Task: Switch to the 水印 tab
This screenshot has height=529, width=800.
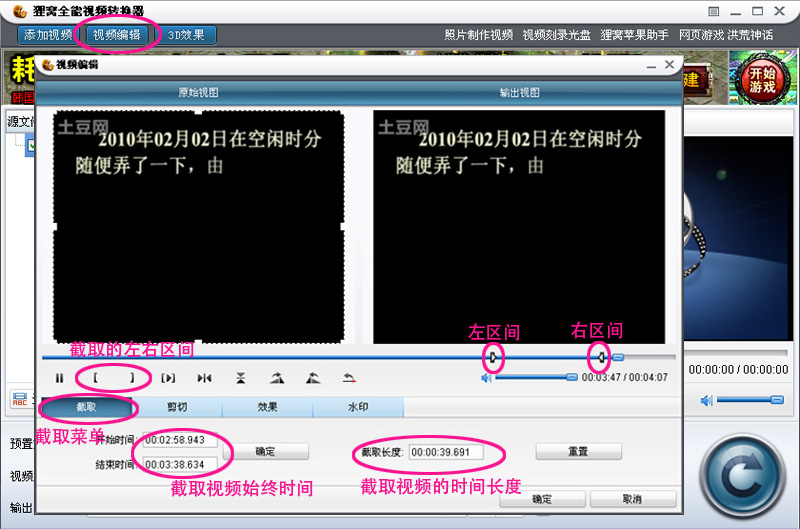Action: [x=358, y=407]
